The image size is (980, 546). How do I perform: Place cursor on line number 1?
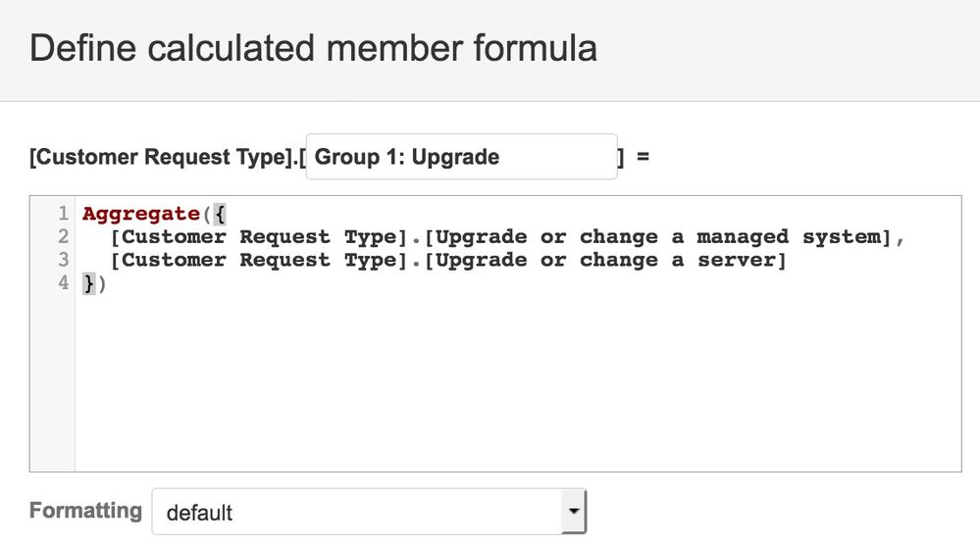pyautogui.click(x=63, y=214)
